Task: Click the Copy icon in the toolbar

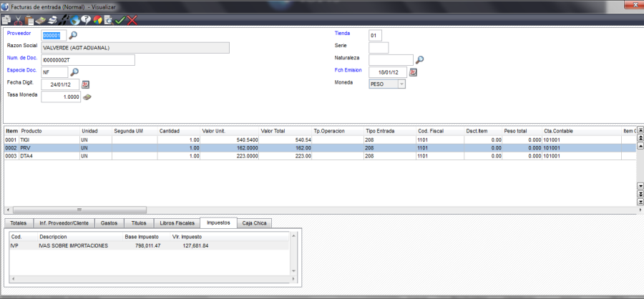Action: pyautogui.click(x=6, y=20)
